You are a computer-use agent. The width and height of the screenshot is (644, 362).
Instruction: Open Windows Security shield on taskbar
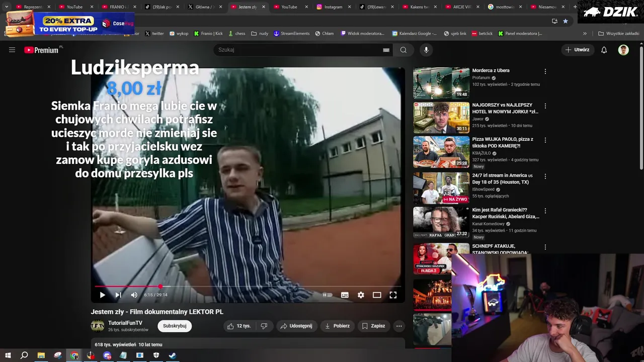156,355
